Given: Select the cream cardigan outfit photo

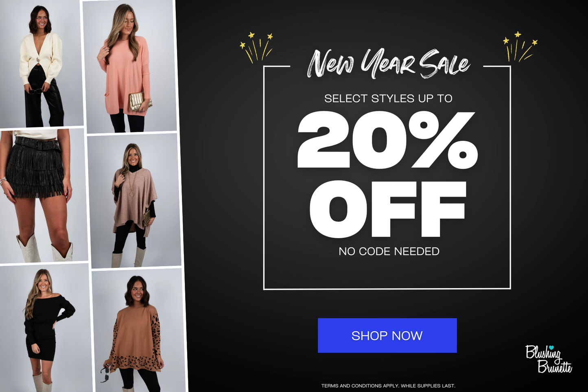Looking at the screenshot, I should pyautogui.click(x=42, y=64).
